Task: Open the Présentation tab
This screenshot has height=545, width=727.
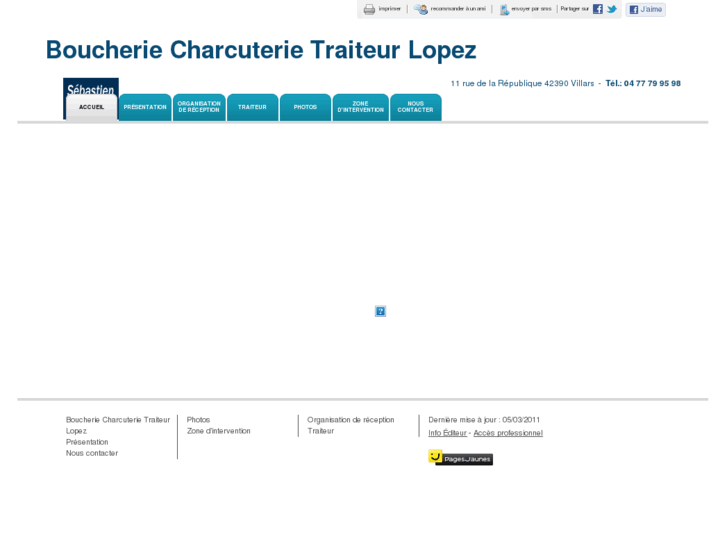Action: click(145, 108)
